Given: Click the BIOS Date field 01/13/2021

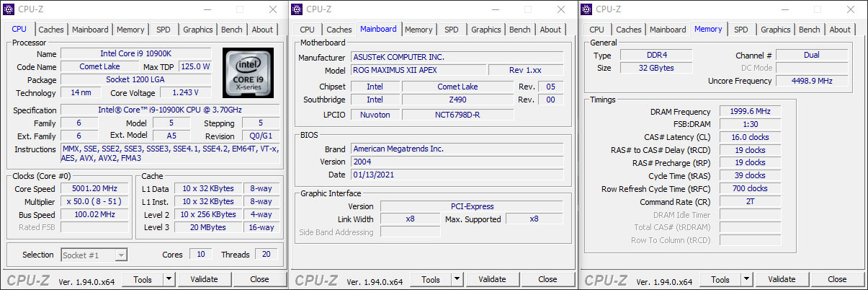Looking at the screenshot, I should [457, 175].
